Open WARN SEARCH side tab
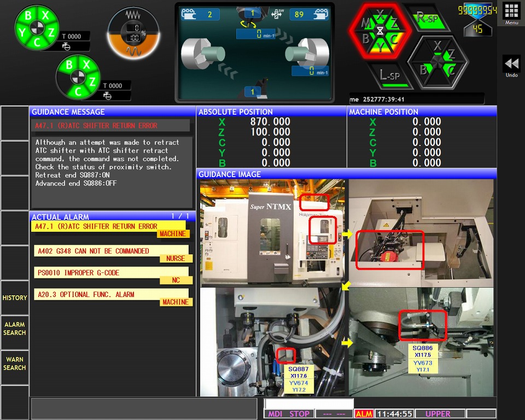 tap(15, 364)
